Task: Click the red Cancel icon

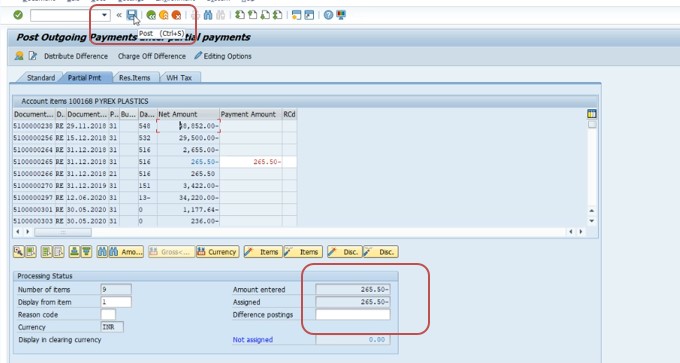Action: point(176,15)
